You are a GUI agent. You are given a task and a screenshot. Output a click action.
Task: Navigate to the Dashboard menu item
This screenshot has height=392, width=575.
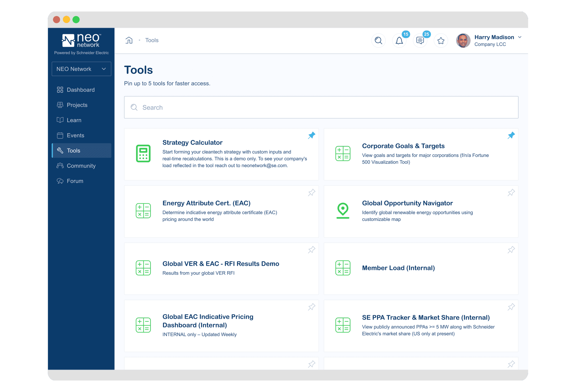(x=81, y=90)
